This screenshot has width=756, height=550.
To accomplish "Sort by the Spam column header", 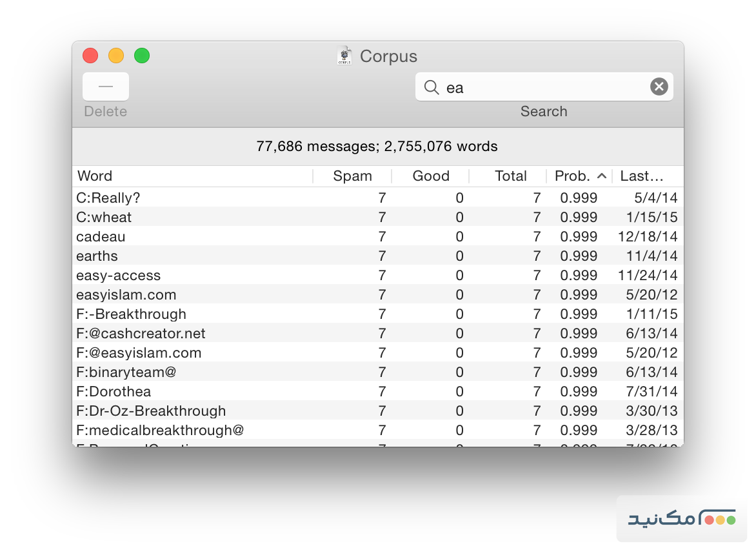I will [x=352, y=176].
